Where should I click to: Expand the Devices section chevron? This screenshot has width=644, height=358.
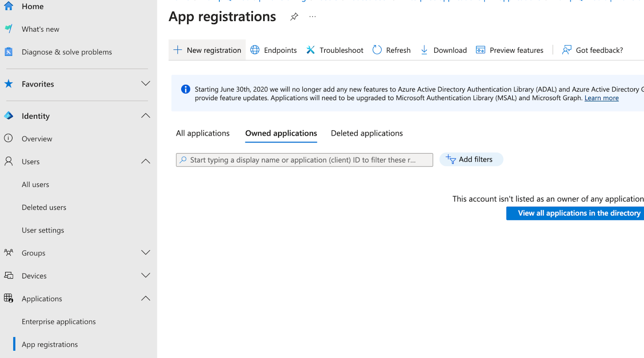146,276
